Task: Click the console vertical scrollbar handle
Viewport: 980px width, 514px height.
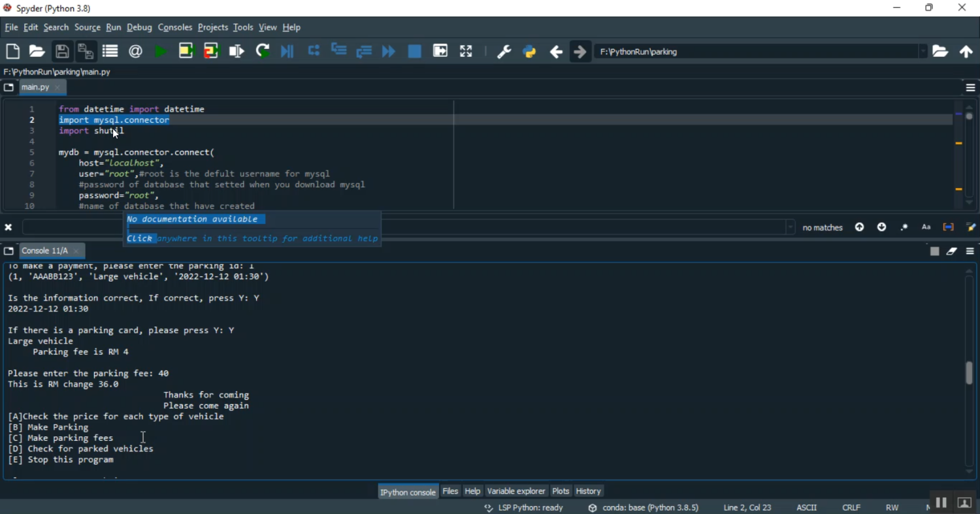Action: 970,373
